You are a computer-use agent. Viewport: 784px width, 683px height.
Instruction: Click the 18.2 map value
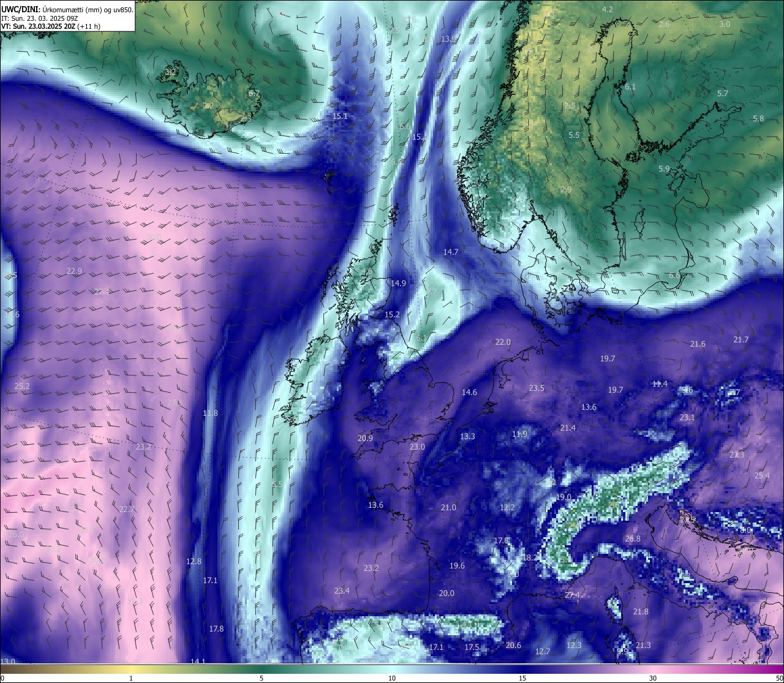(x=530, y=557)
